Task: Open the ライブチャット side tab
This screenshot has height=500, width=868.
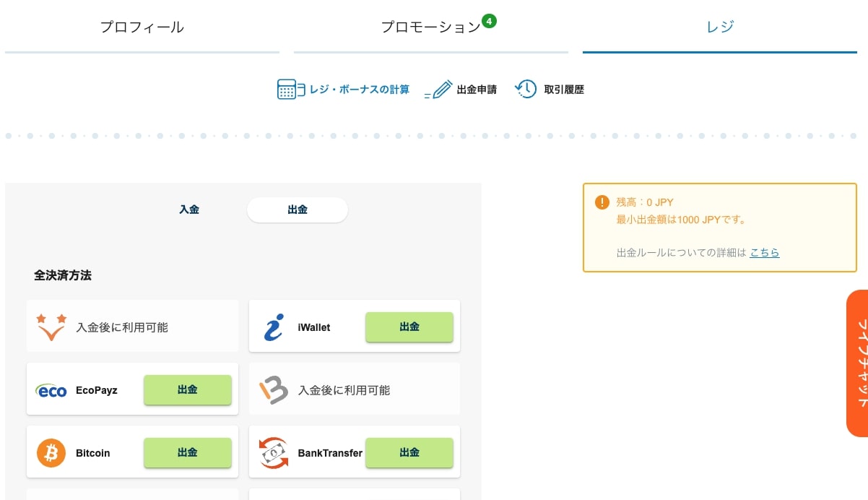Action: click(857, 363)
